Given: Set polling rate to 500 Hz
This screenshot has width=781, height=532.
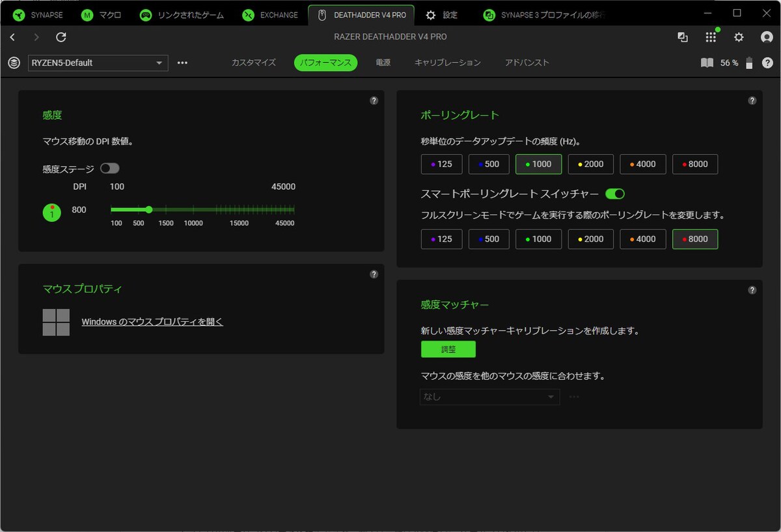Looking at the screenshot, I should [x=489, y=164].
